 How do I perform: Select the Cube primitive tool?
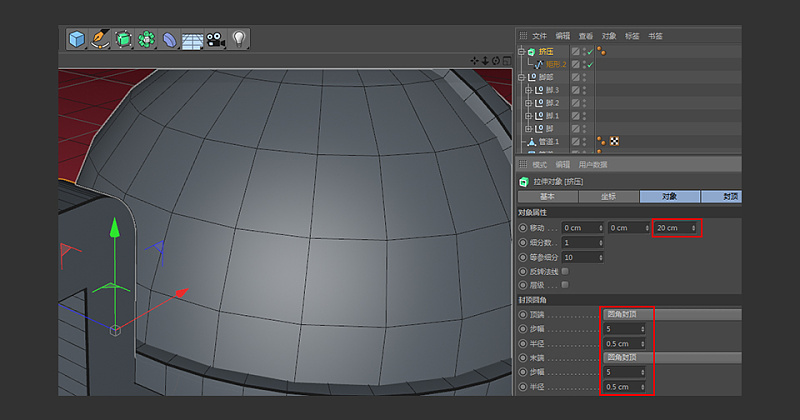click(77, 39)
